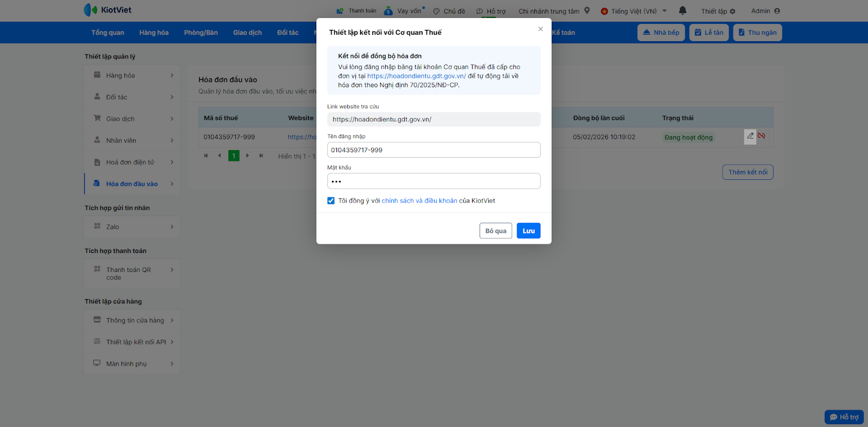Click the KiotViet logo

point(107,10)
